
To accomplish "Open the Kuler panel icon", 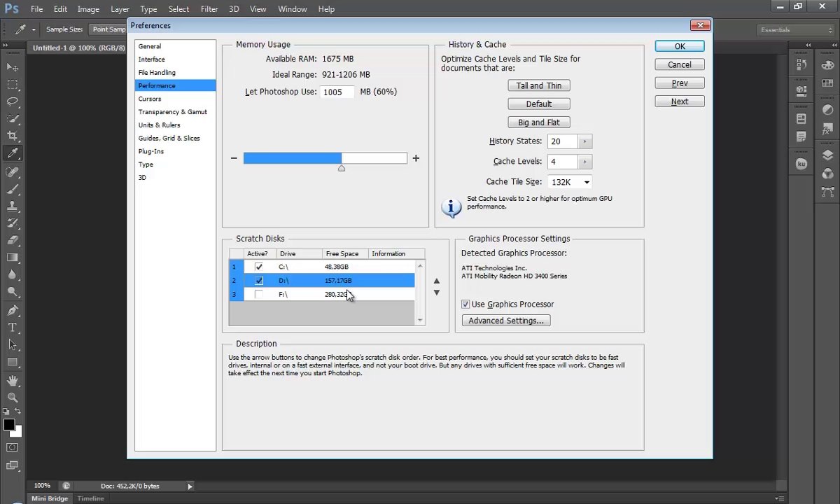I will pyautogui.click(x=801, y=164).
